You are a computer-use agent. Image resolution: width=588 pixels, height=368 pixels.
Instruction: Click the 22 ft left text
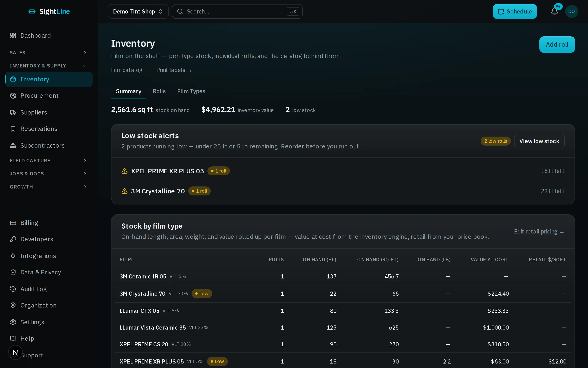click(x=552, y=191)
